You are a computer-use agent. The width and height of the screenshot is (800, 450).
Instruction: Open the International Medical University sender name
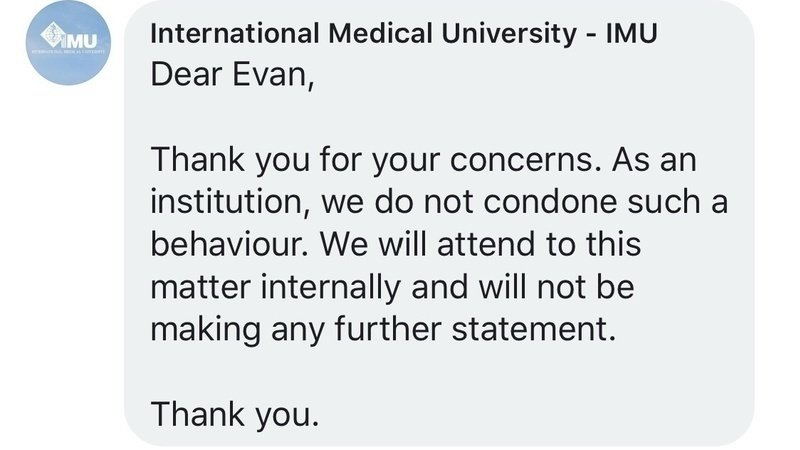pyautogui.click(x=400, y=32)
